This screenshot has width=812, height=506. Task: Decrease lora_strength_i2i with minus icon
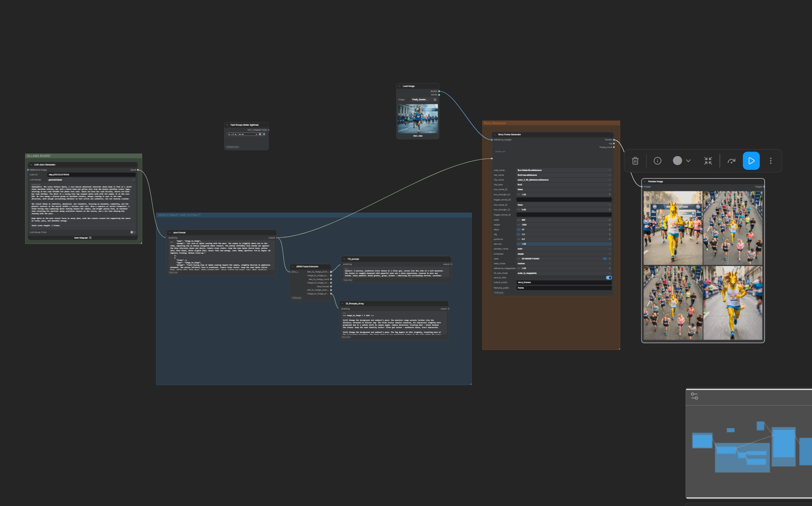[518, 210]
